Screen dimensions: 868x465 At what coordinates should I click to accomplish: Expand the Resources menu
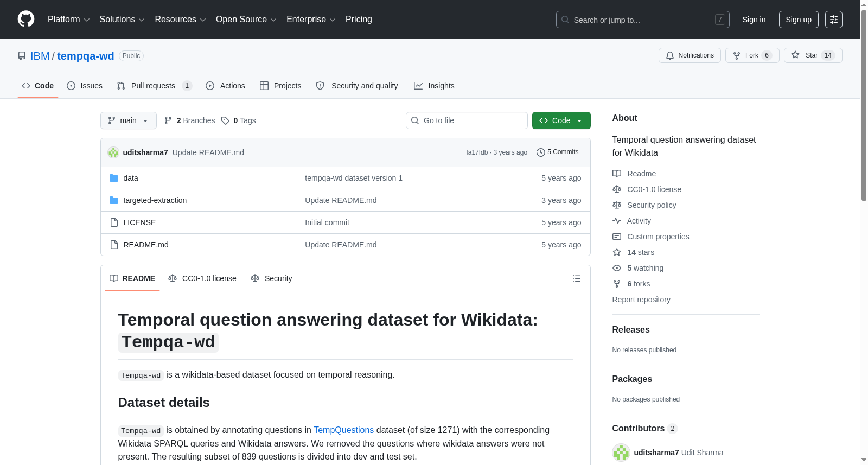tap(180, 20)
